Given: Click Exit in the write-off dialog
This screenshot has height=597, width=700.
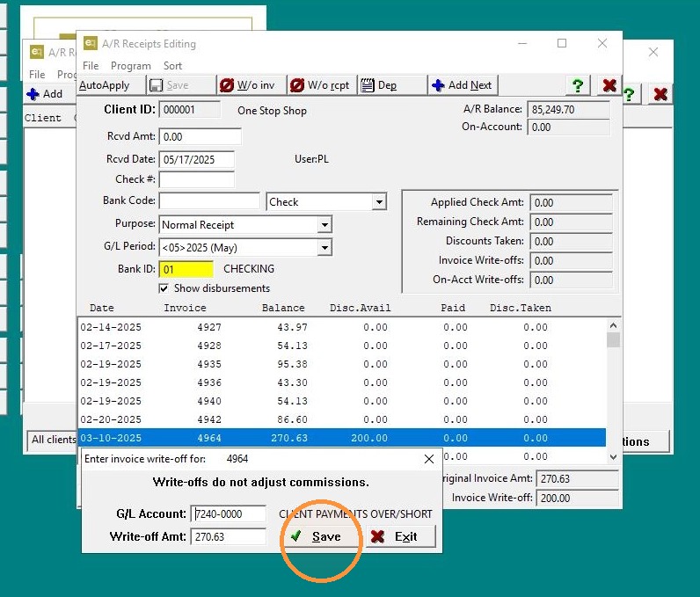Looking at the screenshot, I should pyautogui.click(x=400, y=536).
